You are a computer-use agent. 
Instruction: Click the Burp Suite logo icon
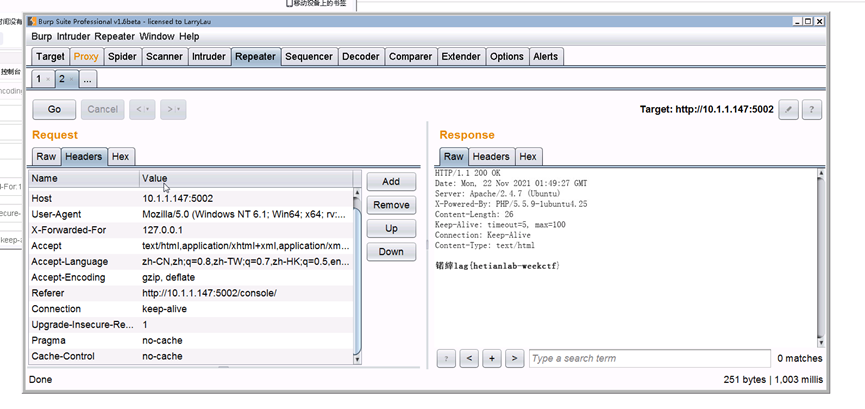32,22
